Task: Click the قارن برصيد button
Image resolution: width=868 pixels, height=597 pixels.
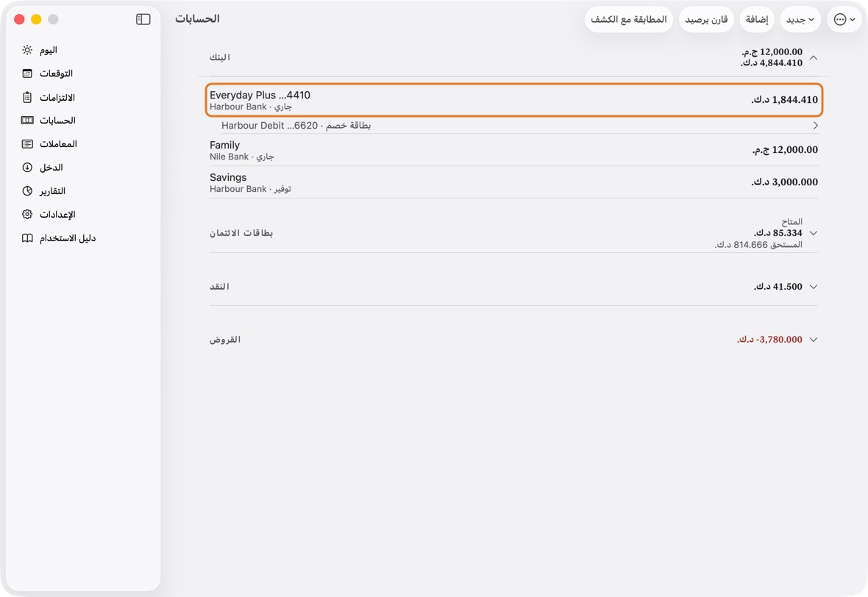Action: [x=706, y=19]
